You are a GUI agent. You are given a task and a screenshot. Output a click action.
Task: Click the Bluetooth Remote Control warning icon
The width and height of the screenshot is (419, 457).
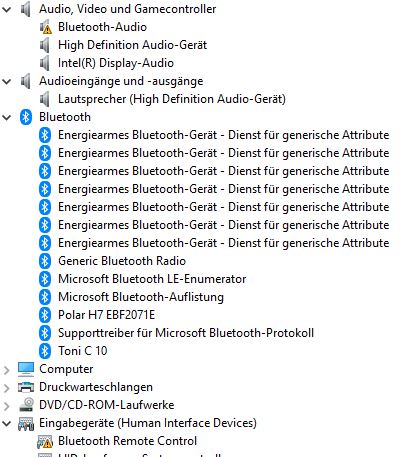tap(45, 441)
